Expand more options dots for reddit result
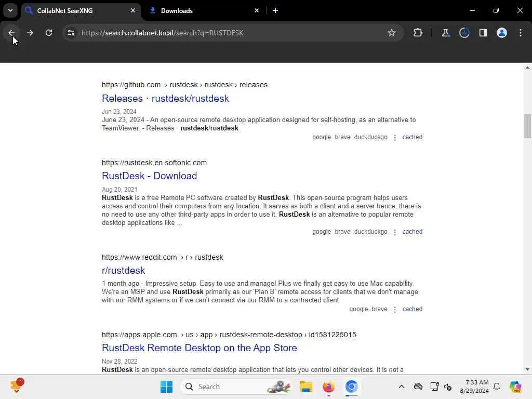Image resolution: width=532 pixels, height=399 pixels. point(395,310)
